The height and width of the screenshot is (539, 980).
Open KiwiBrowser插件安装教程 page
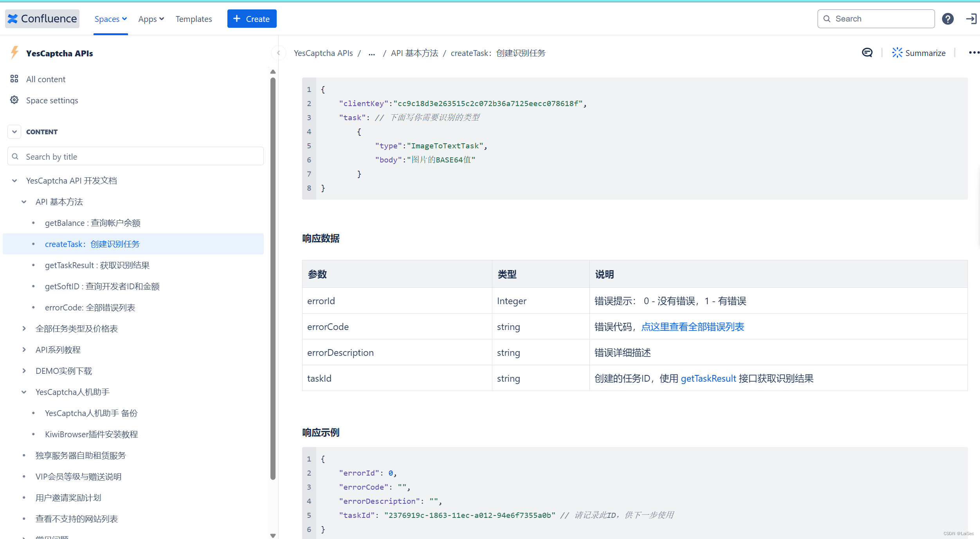pyautogui.click(x=91, y=434)
